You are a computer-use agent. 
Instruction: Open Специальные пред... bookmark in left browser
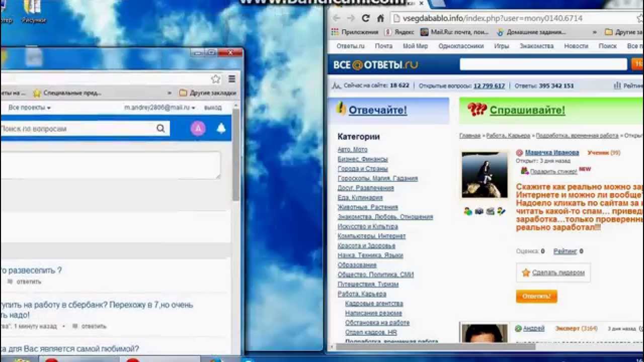(x=67, y=93)
